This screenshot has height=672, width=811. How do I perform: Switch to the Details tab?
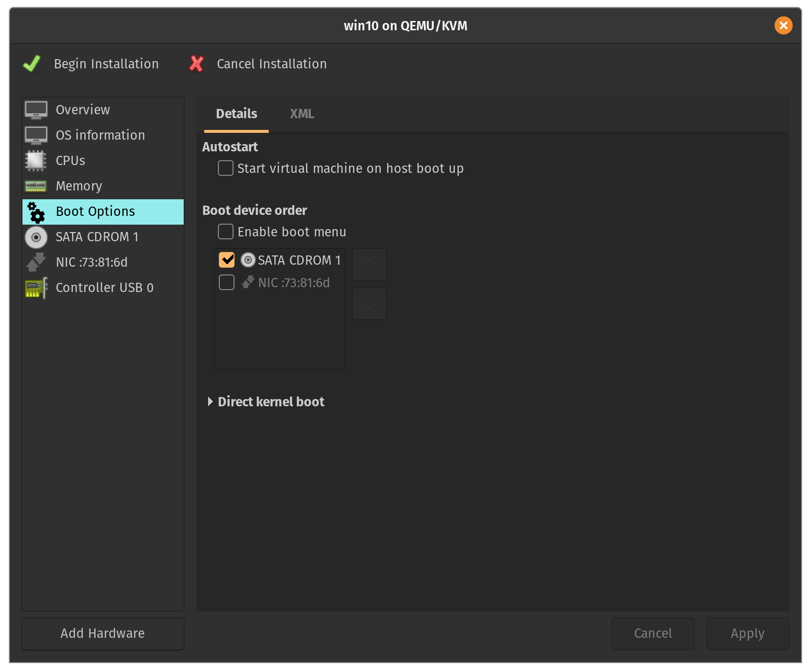pyautogui.click(x=236, y=114)
